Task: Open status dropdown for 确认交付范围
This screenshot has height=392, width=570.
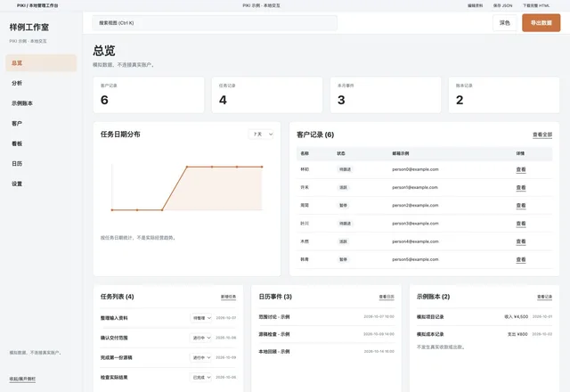Action: coord(200,338)
